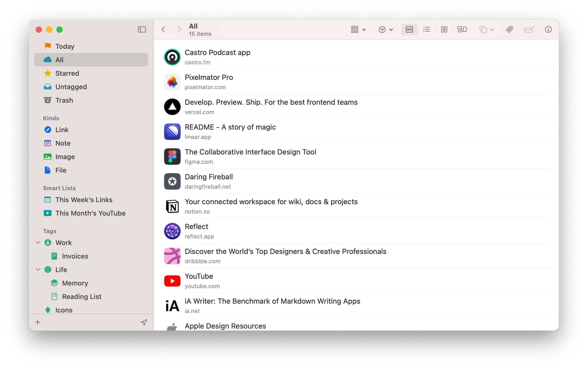Image resolution: width=588 pixels, height=369 pixels.
Task: Open the Pixelmator Pro bookmark
Action: [209, 77]
